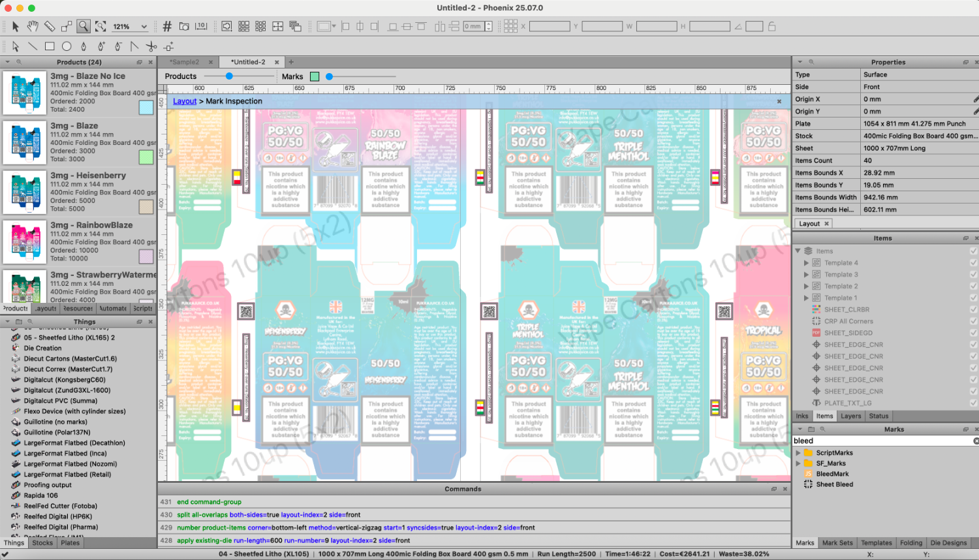
Task: Toggle the PLATE_TXT_LG checkbox
Action: (973, 403)
